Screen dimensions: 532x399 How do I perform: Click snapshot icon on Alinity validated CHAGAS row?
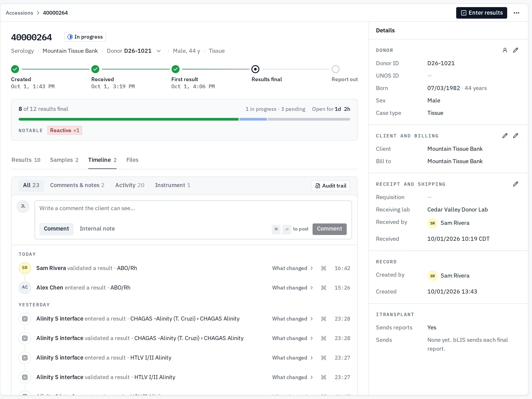pos(323,338)
